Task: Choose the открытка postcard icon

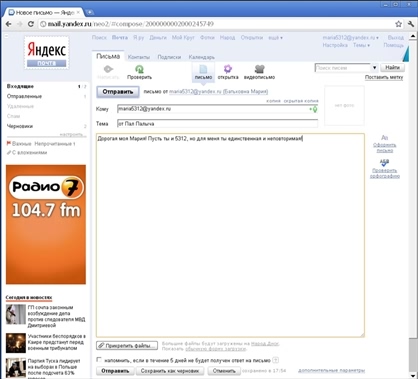Action: point(228,69)
